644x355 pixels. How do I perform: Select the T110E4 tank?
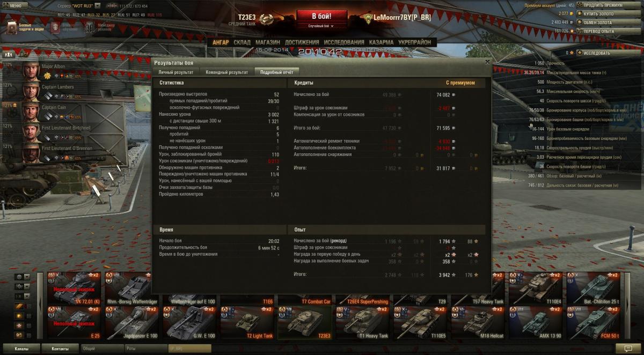pyautogui.click(x=535, y=288)
